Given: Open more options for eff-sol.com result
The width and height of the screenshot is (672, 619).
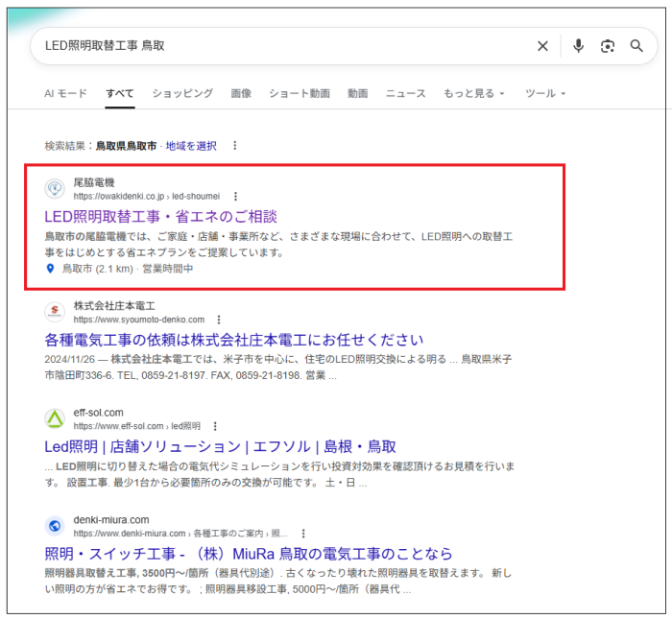Looking at the screenshot, I should tap(215, 426).
